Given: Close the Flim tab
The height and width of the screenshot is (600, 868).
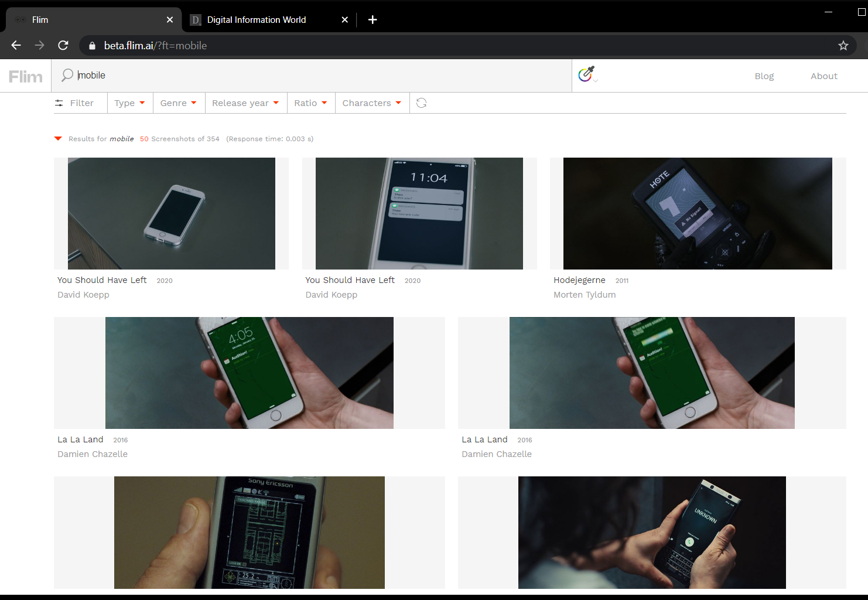Looking at the screenshot, I should pos(170,20).
